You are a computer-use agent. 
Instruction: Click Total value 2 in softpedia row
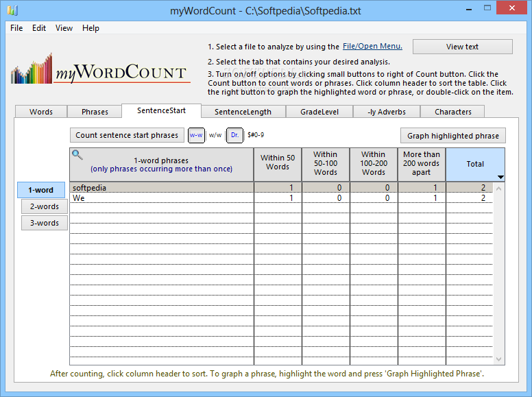tap(483, 188)
